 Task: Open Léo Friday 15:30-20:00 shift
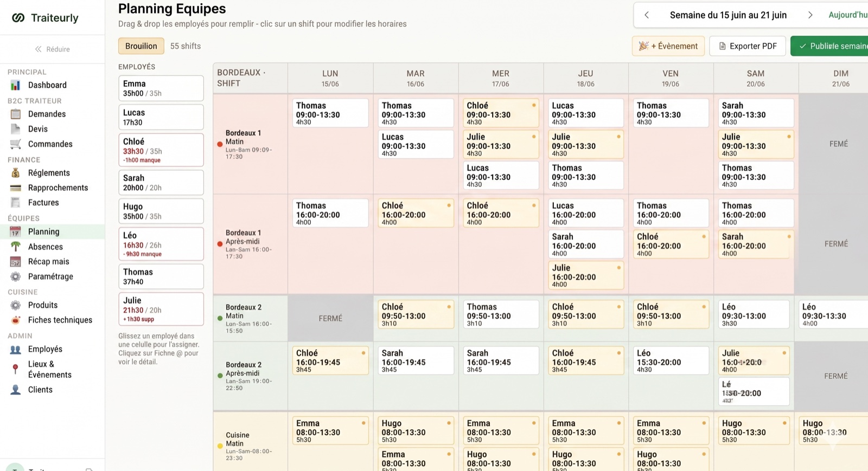[671, 360]
